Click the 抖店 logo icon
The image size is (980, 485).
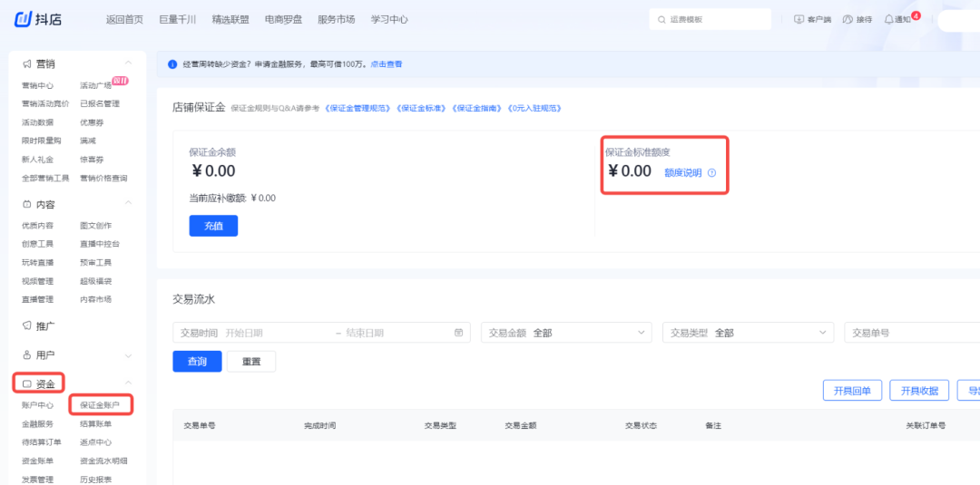24,19
